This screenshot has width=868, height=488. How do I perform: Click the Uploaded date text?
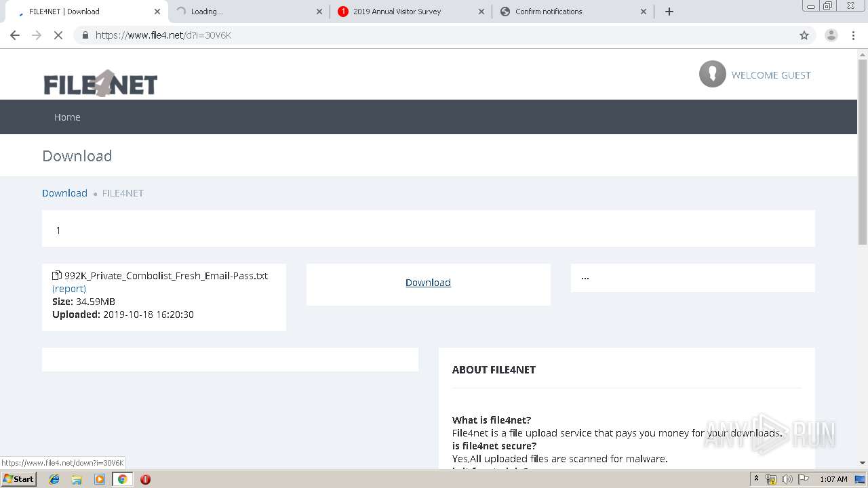point(123,314)
